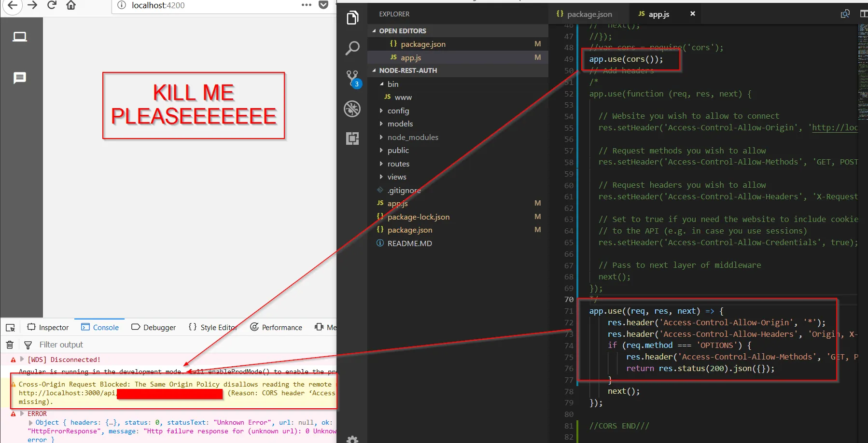Screen dimensions: 868x443
Task: Reload the localhost:4200 page
Action: [x=52, y=5]
